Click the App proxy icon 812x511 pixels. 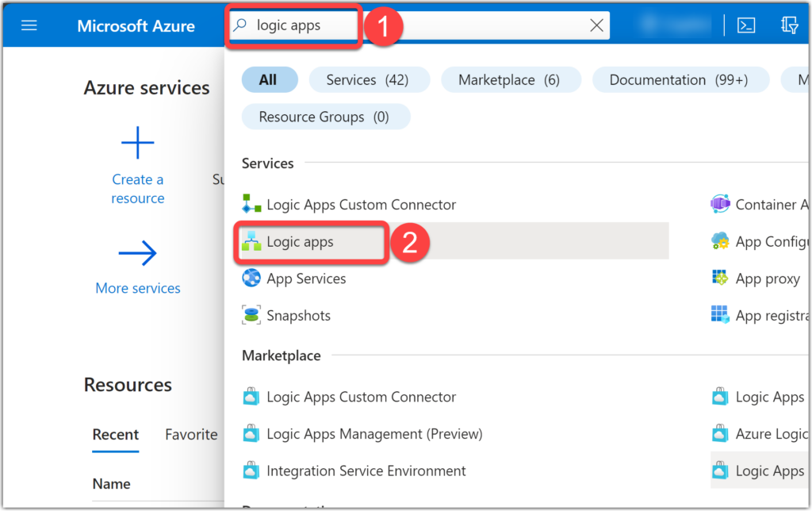720,279
